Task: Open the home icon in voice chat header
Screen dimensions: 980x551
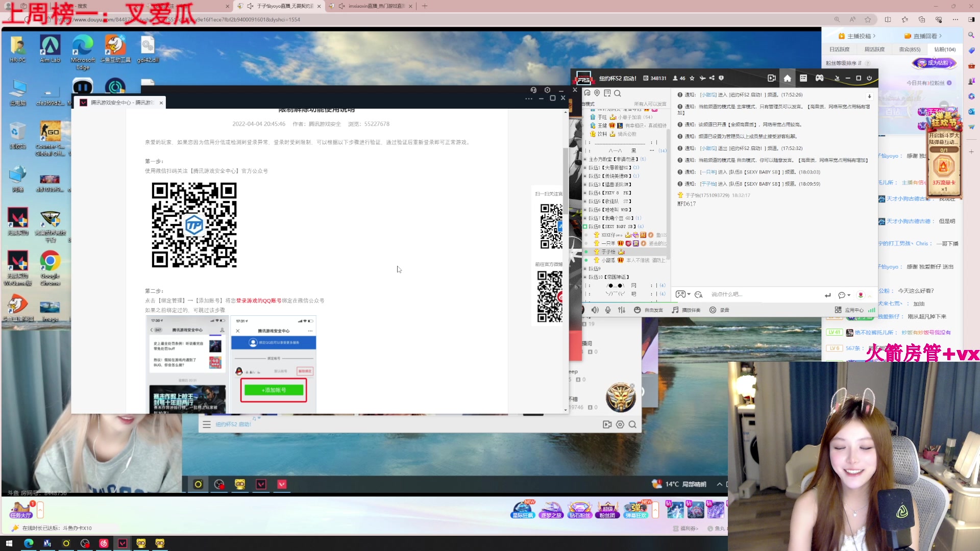Action: 787,78
